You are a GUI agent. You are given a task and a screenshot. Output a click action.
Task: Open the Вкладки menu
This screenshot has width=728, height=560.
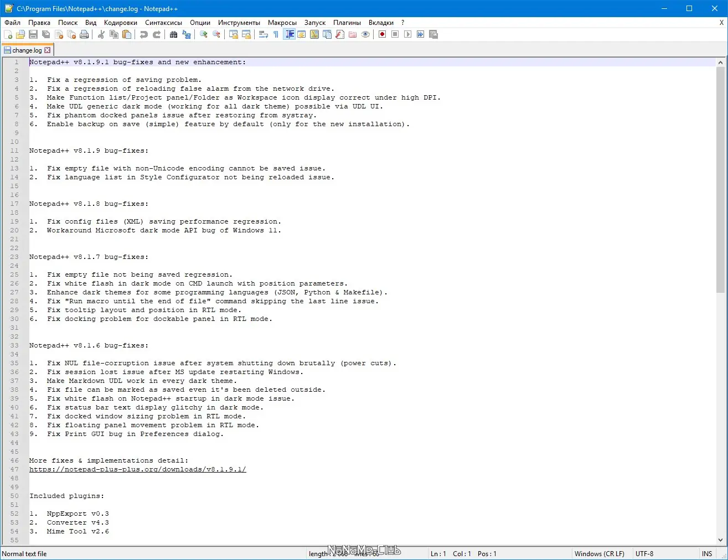(381, 23)
